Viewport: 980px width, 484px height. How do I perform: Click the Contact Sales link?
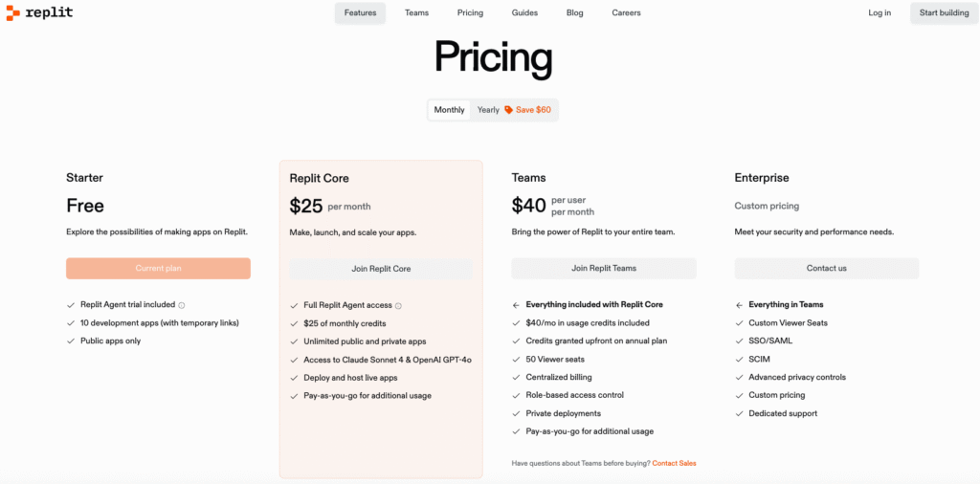tap(674, 463)
